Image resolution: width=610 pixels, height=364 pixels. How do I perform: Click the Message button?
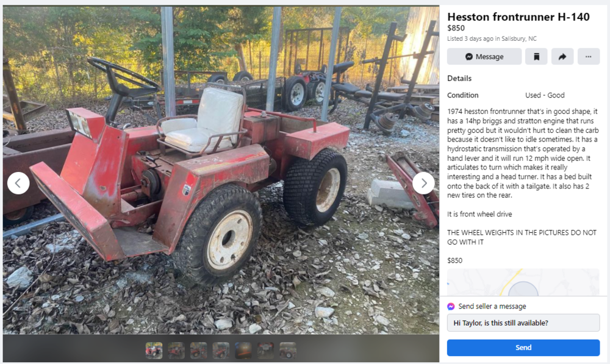point(484,56)
